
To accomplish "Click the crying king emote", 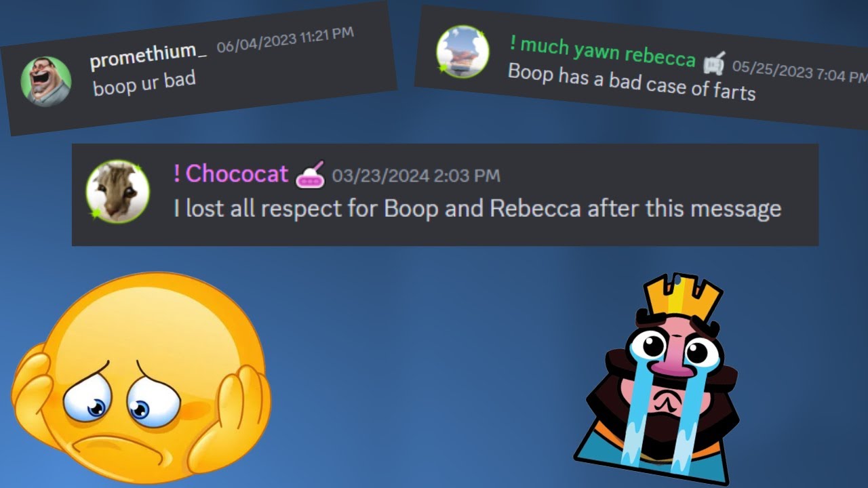I will pos(656,380).
